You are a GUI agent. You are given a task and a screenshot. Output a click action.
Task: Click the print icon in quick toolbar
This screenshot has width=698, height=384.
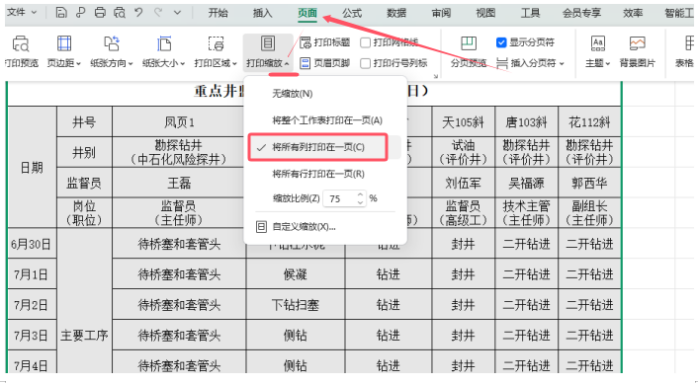tap(100, 12)
